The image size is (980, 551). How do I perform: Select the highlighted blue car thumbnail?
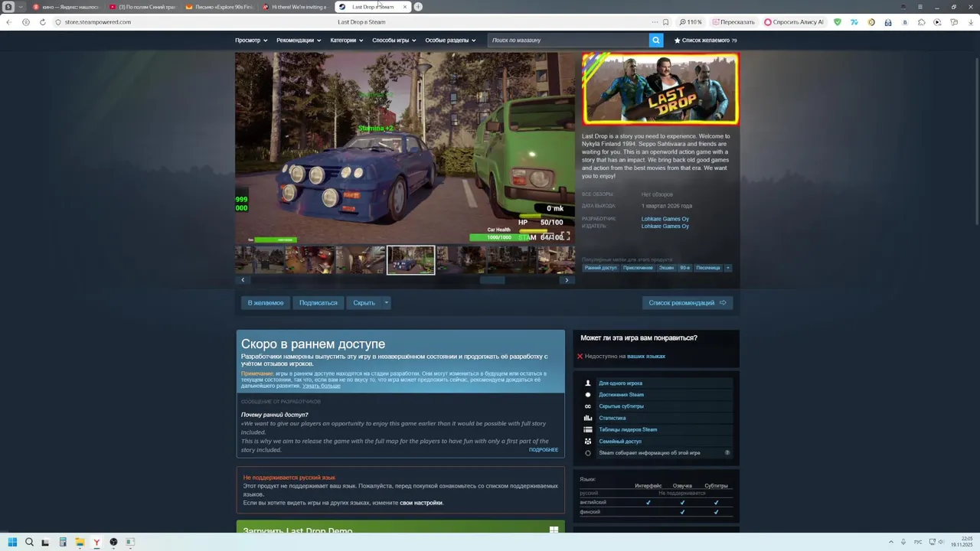pos(410,260)
